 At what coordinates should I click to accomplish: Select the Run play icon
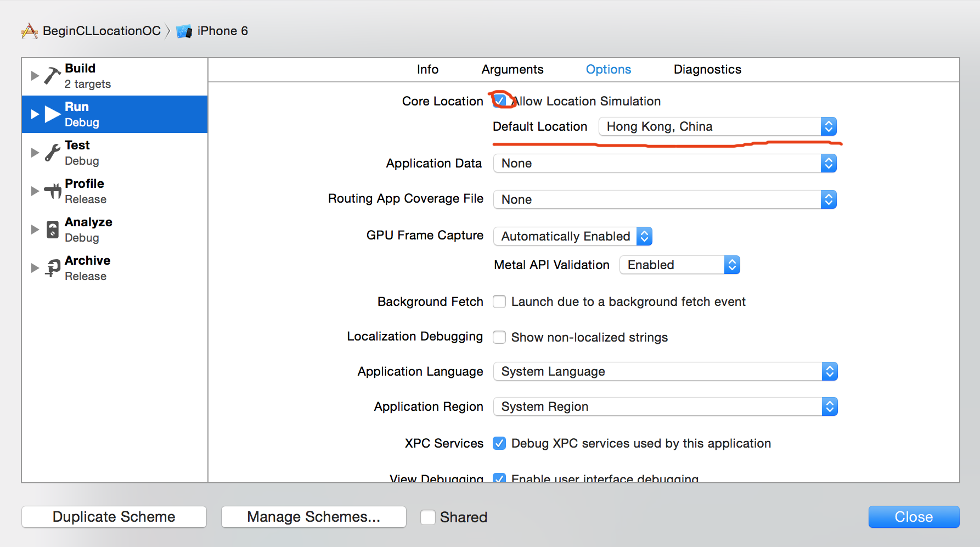(53, 114)
